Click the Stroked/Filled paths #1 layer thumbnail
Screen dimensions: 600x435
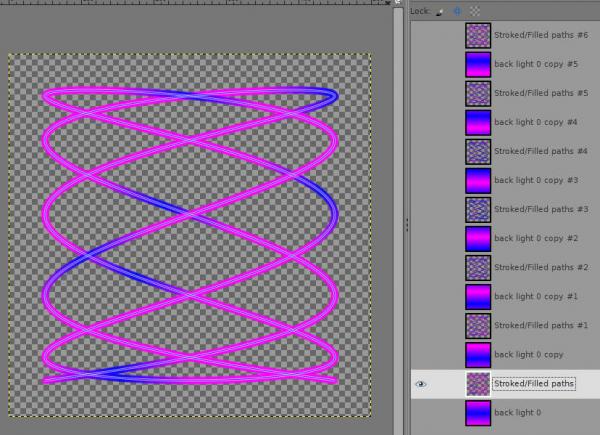coord(478,326)
